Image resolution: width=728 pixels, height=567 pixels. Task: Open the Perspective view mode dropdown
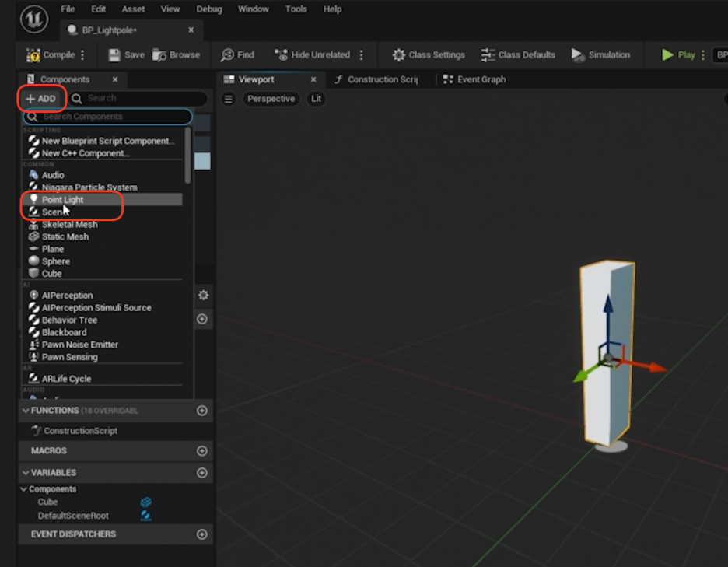[271, 99]
